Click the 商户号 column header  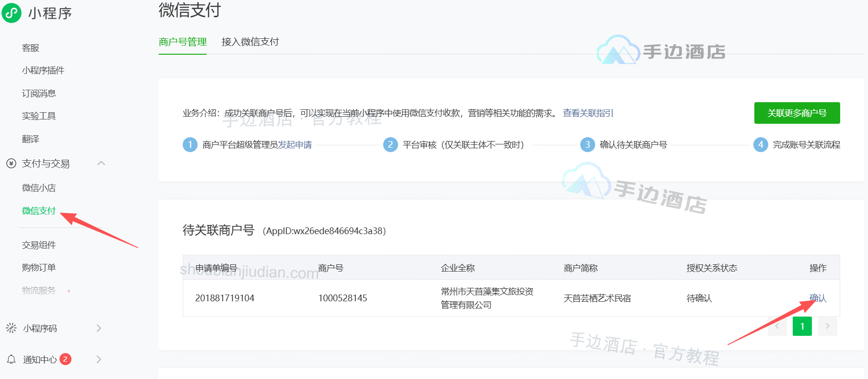(x=331, y=268)
